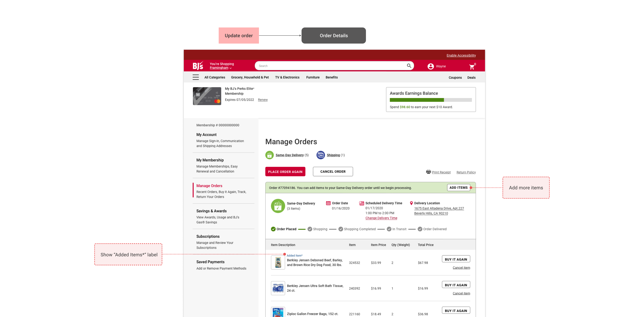Open Subscriptions in sidebar
Screen dimensions: 644x317
(208, 237)
